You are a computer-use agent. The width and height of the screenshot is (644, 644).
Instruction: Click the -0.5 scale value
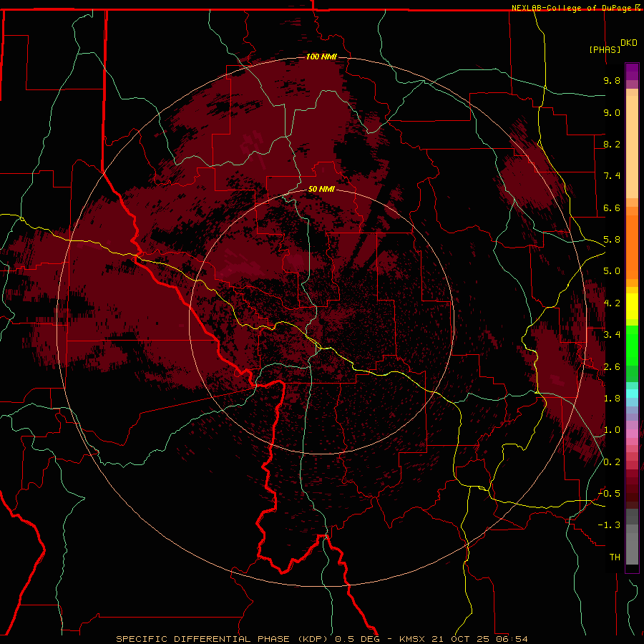609,494
